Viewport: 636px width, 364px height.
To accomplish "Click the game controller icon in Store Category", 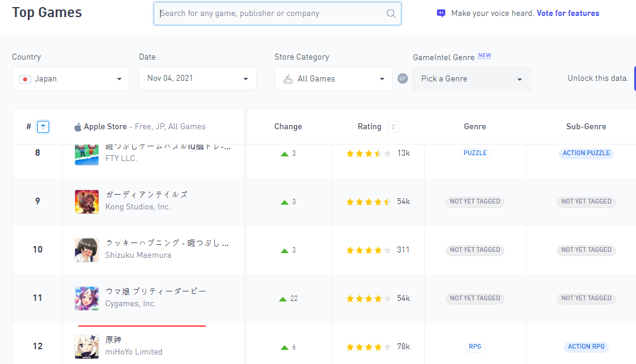I will [288, 79].
